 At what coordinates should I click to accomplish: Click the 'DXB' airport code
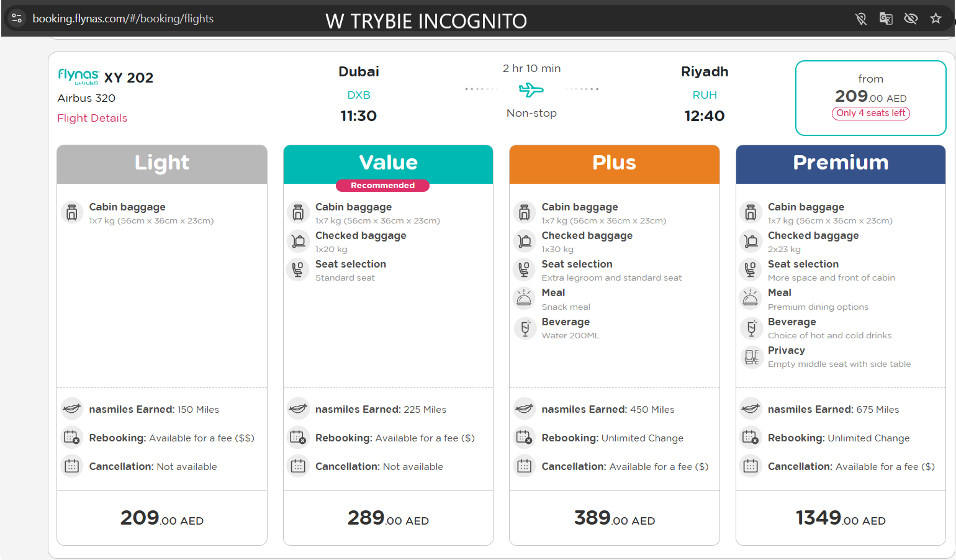359,95
